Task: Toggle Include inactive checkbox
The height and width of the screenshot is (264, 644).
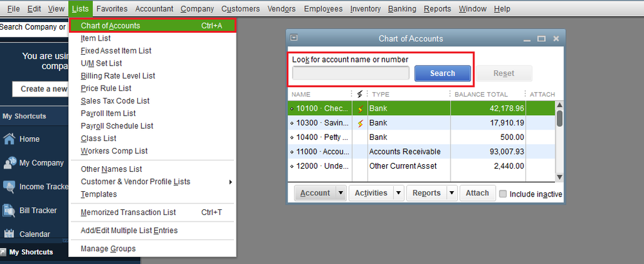Action: pos(503,194)
